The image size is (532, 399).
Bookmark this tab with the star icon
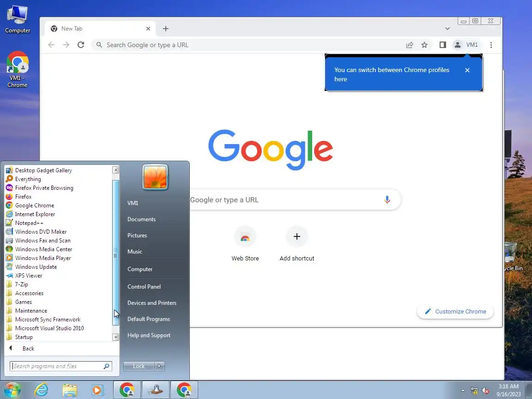[x=424, y=45]
